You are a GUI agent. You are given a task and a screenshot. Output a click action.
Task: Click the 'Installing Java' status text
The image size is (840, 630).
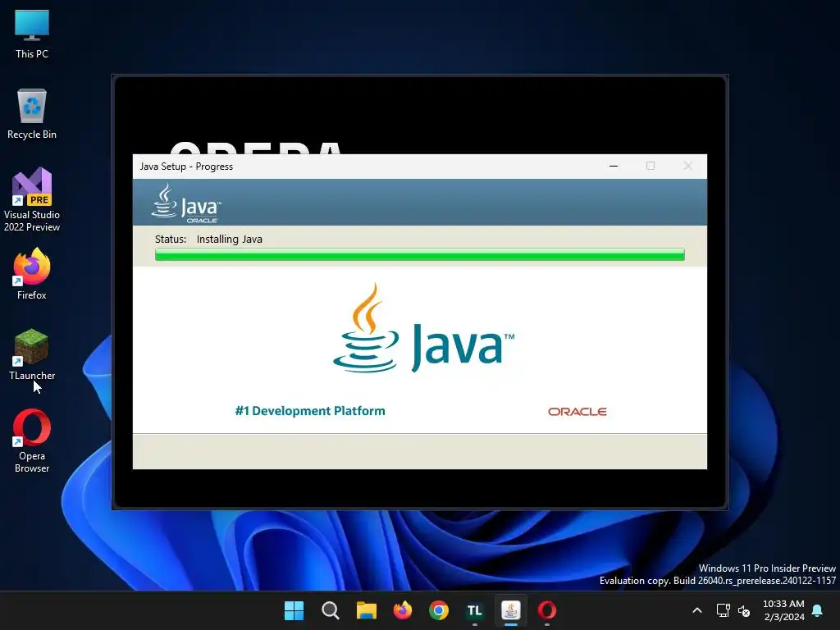[x=230, y=239]
